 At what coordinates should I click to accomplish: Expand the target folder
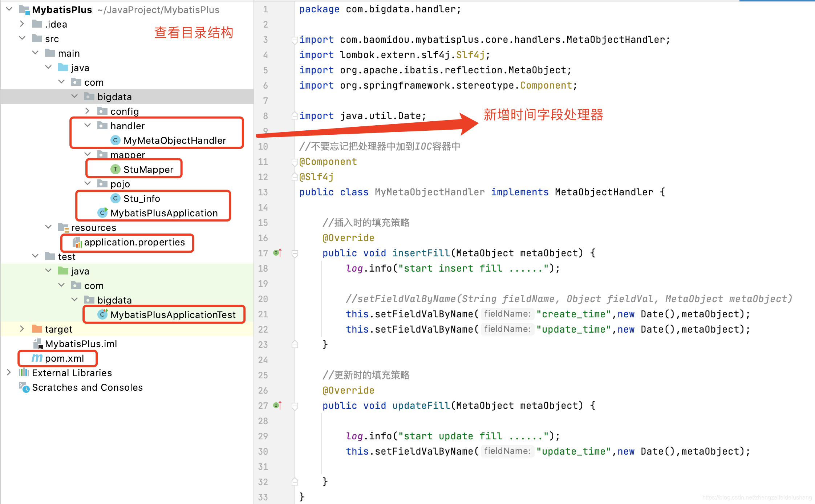click(22, 329)
